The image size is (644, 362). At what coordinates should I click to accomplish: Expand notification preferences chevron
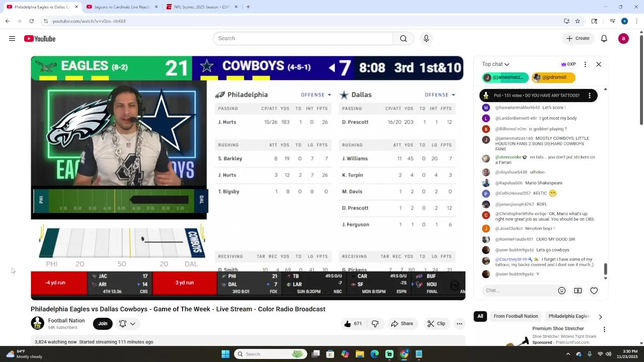click(x=133, y=324)
